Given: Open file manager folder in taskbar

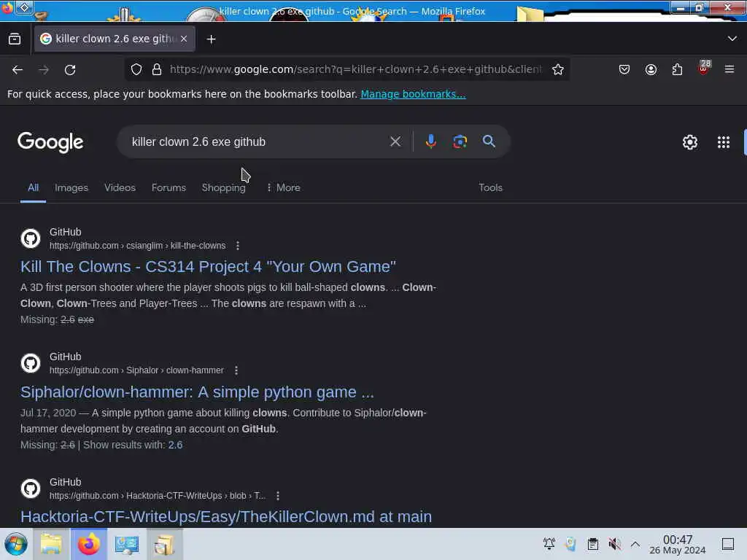Looking at the screenshot, I should [x=51, y=544].
